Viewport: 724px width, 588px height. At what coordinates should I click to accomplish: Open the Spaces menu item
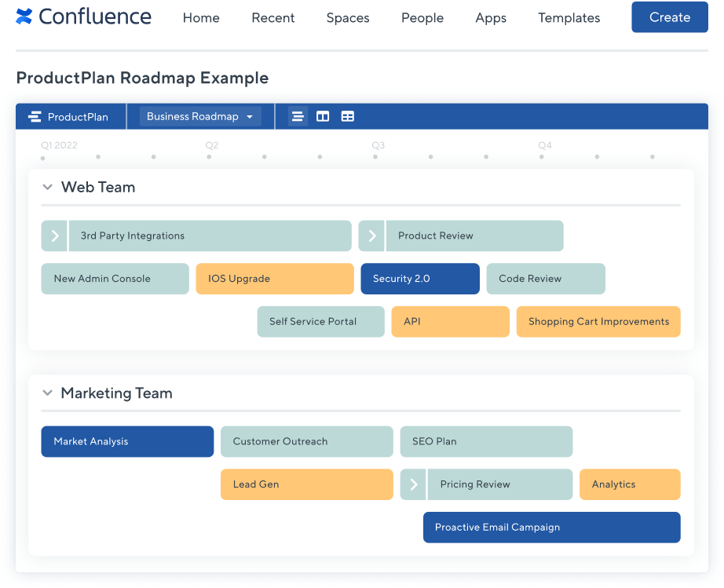coord(348,17)
